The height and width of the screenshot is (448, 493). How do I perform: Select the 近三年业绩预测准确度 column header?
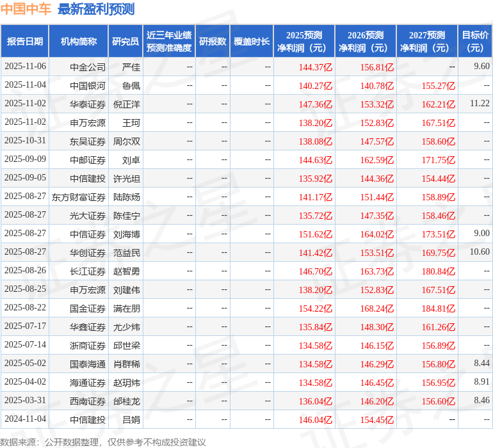(168, 42)
